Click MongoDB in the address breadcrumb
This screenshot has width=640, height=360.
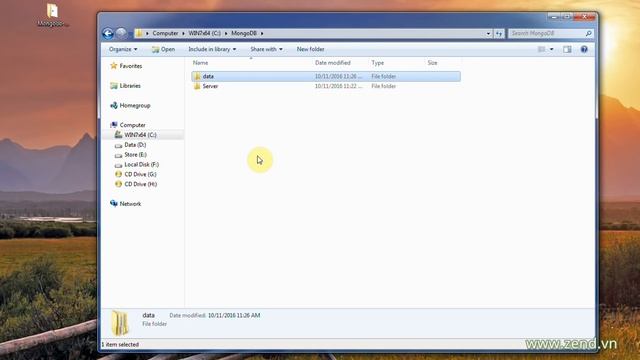(x=244, y=33)
